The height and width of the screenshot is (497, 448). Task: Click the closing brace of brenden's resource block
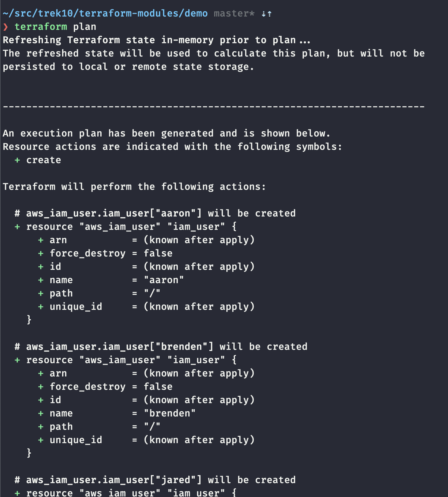[x=29, y=453]
